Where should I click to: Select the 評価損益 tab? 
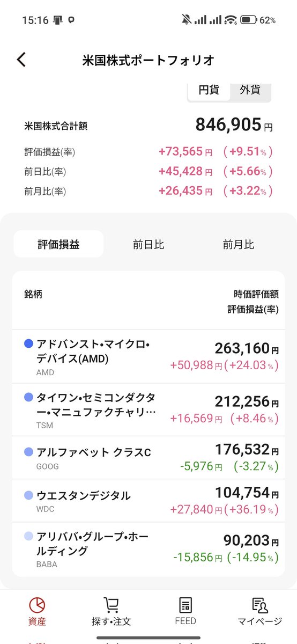tap(58, 244)
